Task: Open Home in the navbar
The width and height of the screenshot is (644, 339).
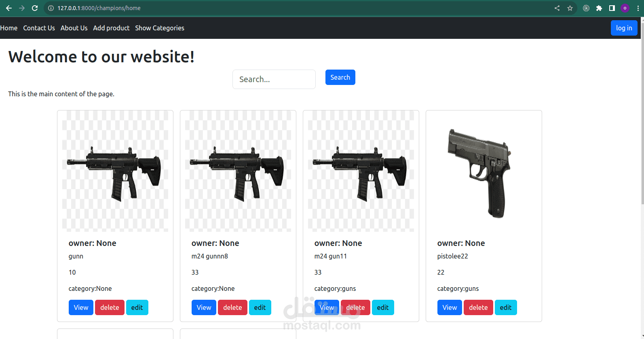Action: 9,28
